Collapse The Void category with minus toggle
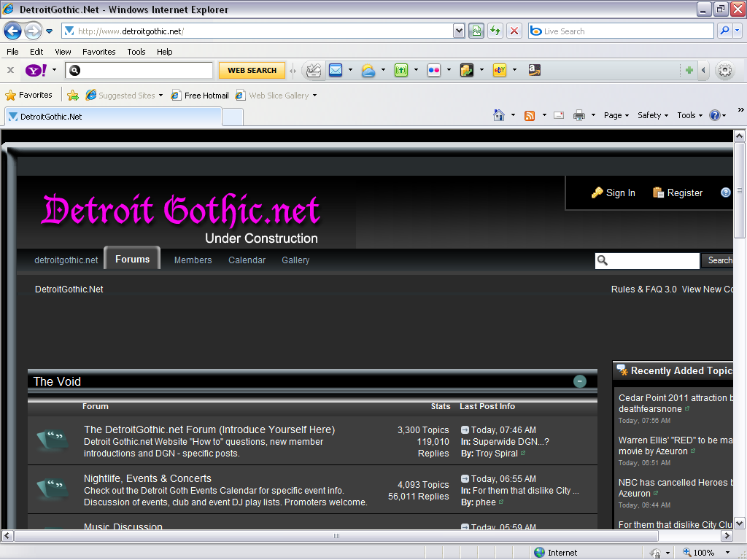The height and width of the screenshot is (560, 747). point(580,381)
